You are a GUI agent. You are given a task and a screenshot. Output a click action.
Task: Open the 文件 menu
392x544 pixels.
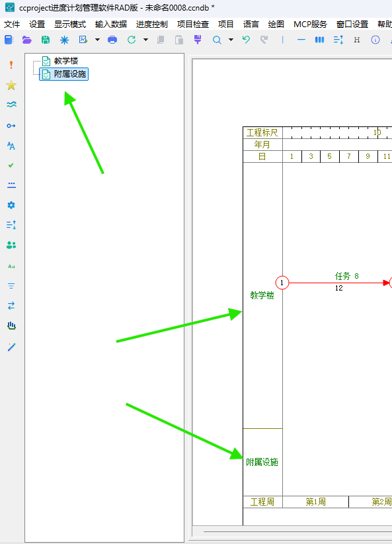[x=12, y=24]
